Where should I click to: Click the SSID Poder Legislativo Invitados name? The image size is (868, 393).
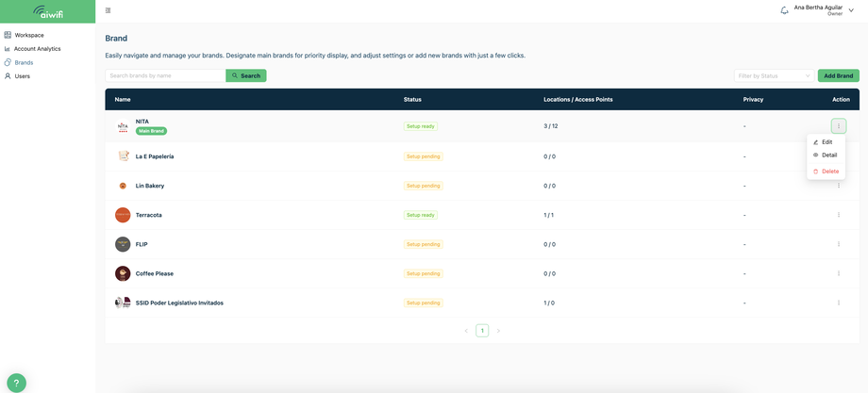point(179,303)
